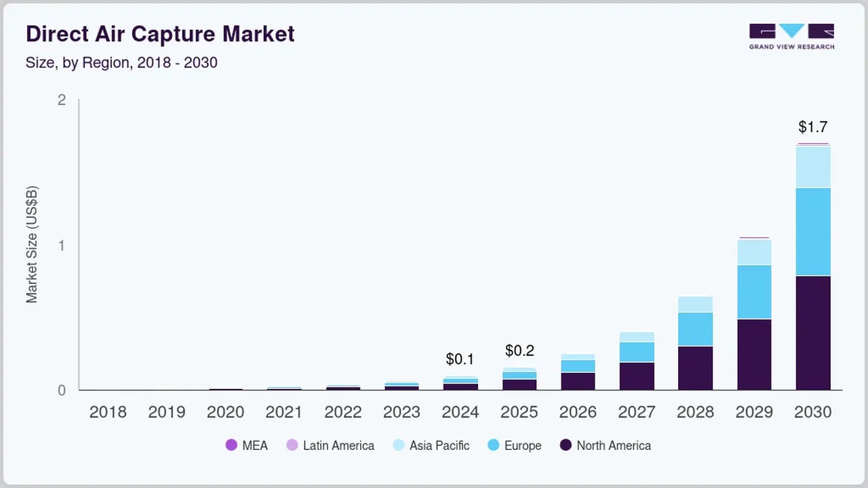Click the $0.1 label above 2024 bar
Screen dimensions: 868x488
point(460,359)
